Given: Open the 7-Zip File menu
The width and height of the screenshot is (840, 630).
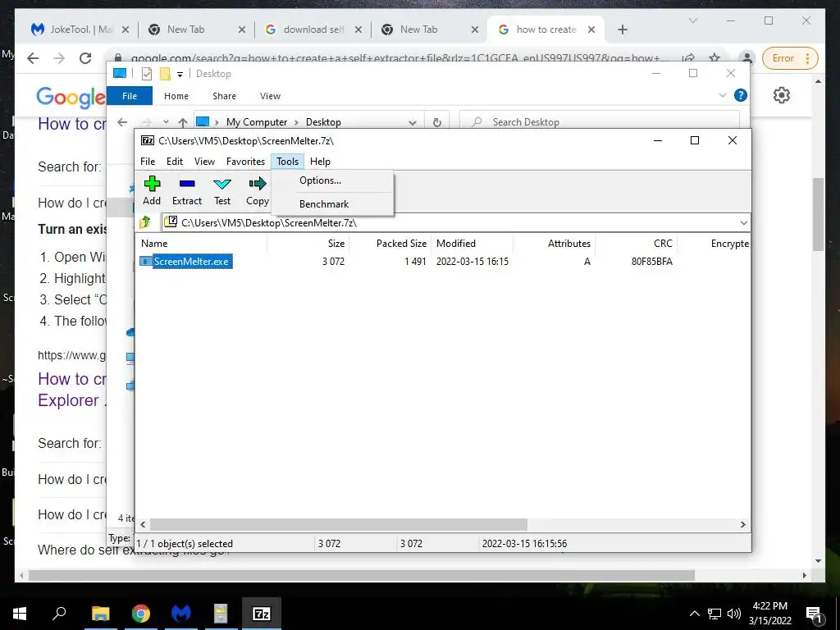Looking at the screenshot, I should tap(148, 162).
